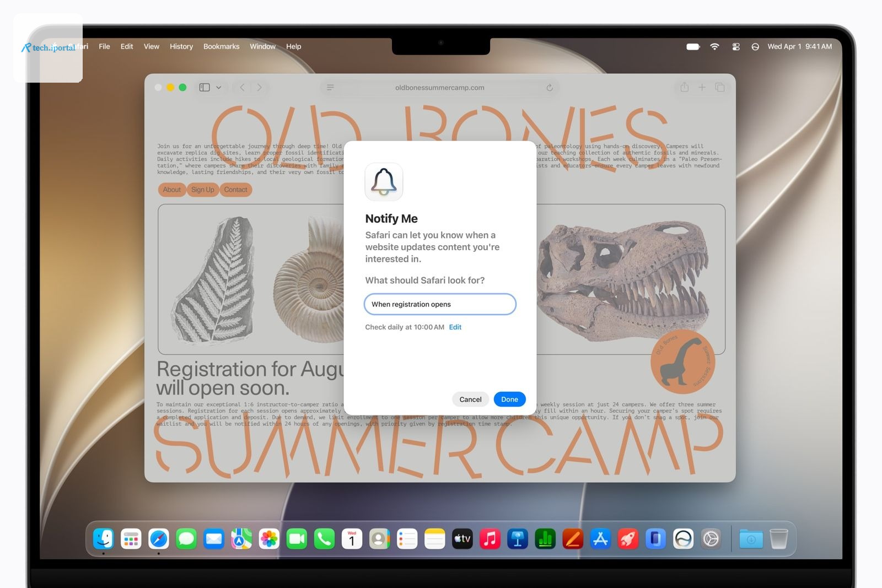The width and height of the screenshot is (882, 588).
Task: Go forward with the Safari forward arrow
Action: (260, 88)
